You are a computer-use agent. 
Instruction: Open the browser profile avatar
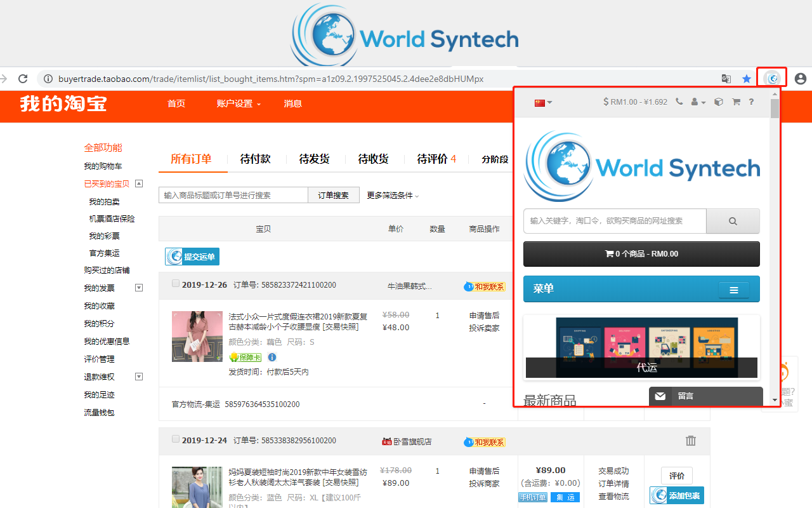(x=800, y=79)
